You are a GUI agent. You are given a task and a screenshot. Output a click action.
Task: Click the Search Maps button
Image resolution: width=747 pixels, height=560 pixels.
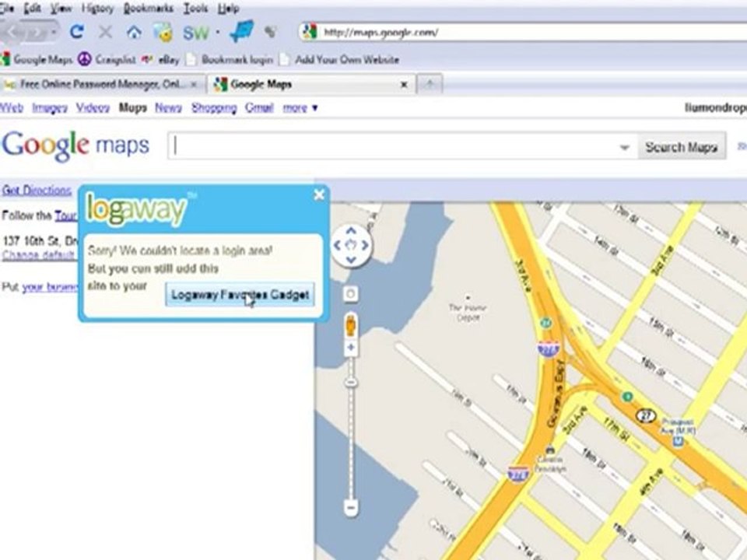click(x=682, y=147)
